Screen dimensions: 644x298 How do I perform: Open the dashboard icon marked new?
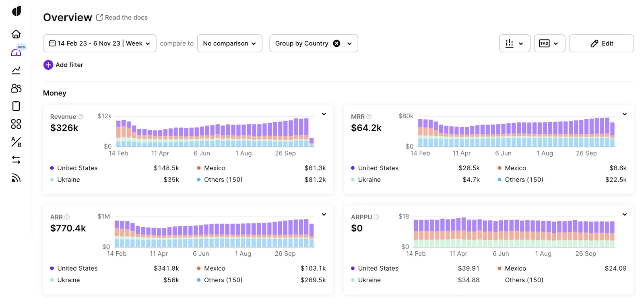pos(16,52)
